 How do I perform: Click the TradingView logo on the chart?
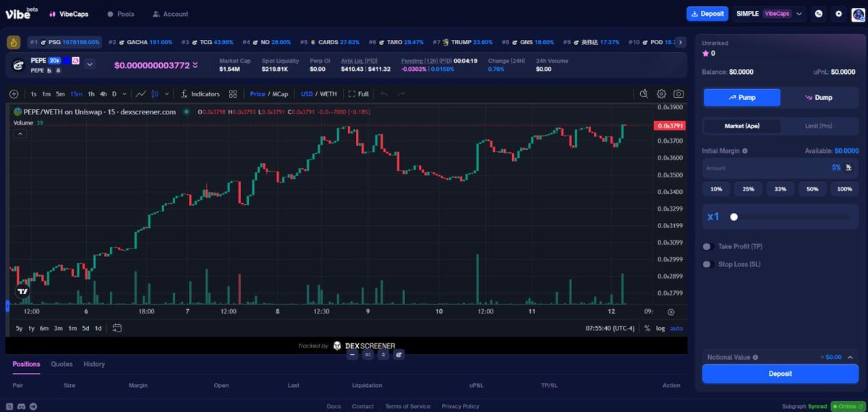[22, 291]
